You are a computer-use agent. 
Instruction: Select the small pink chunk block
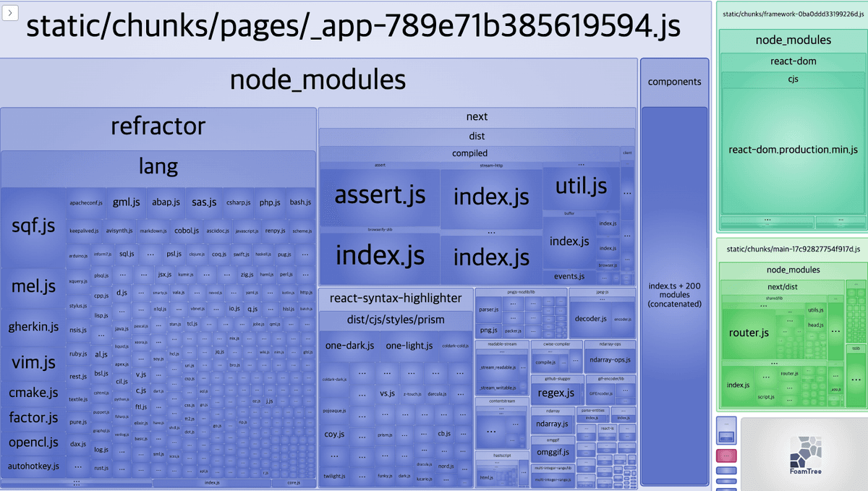click(x=726, y=456)
